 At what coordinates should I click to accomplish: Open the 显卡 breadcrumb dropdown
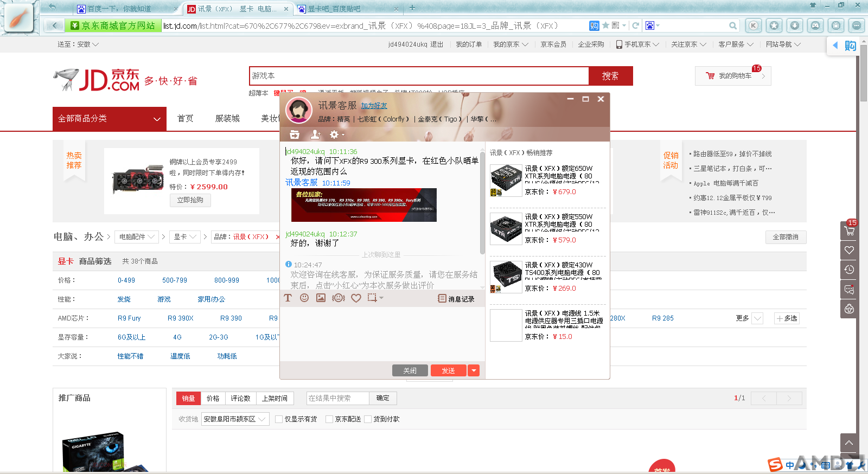184,237
